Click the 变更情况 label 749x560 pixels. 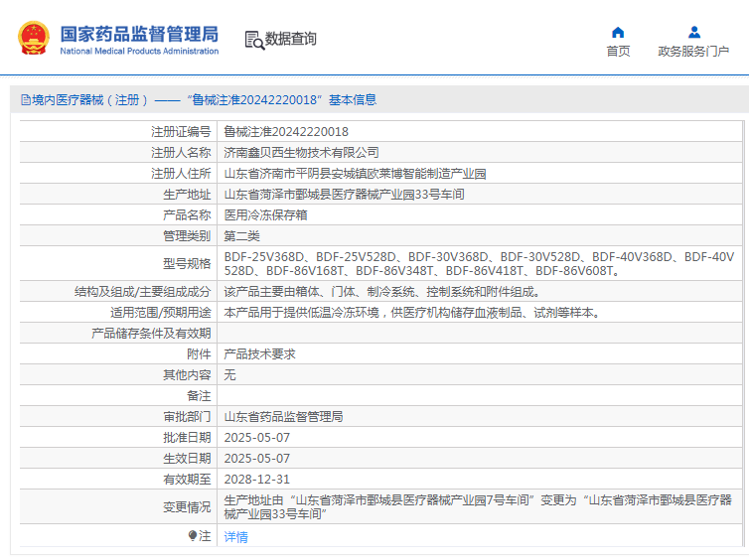click(187, 507)
